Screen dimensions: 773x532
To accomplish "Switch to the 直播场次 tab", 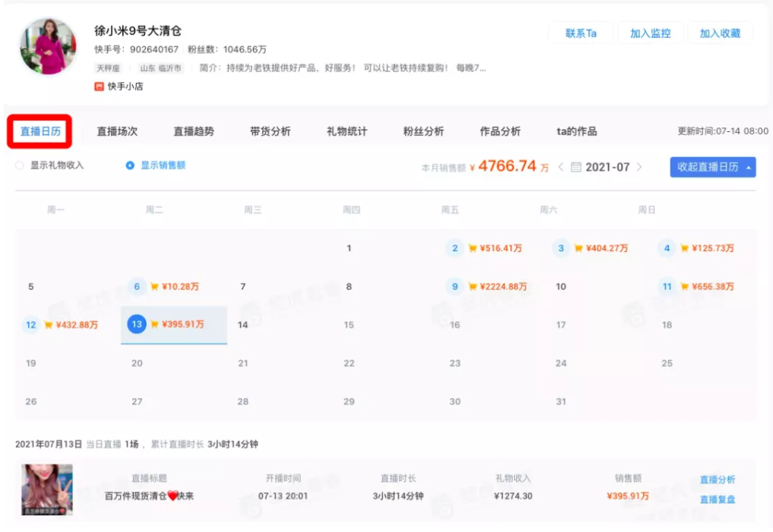I will [x=117, y=131].
